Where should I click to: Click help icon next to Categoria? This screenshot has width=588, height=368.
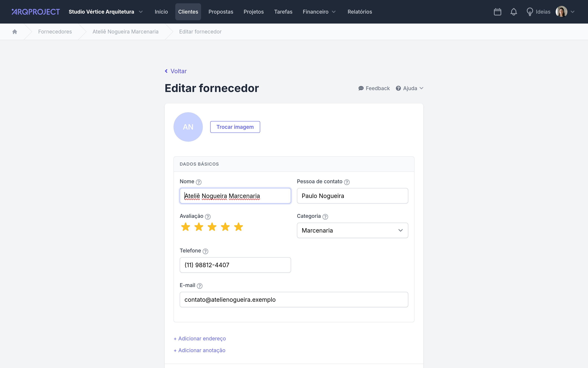[x=325, y=216]
